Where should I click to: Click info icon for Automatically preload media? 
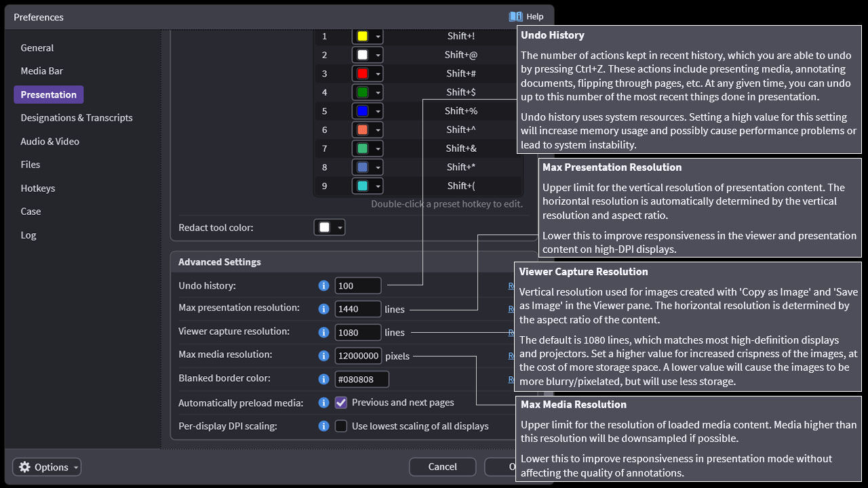pos(323,403)
